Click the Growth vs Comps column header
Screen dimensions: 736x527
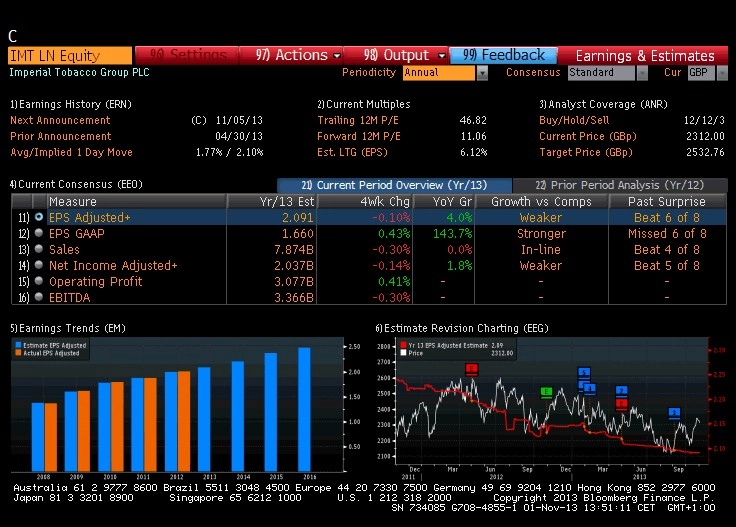(x=541, y=201)
